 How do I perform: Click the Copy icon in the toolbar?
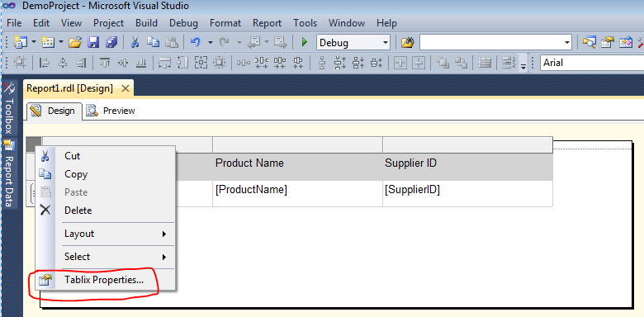154,42
